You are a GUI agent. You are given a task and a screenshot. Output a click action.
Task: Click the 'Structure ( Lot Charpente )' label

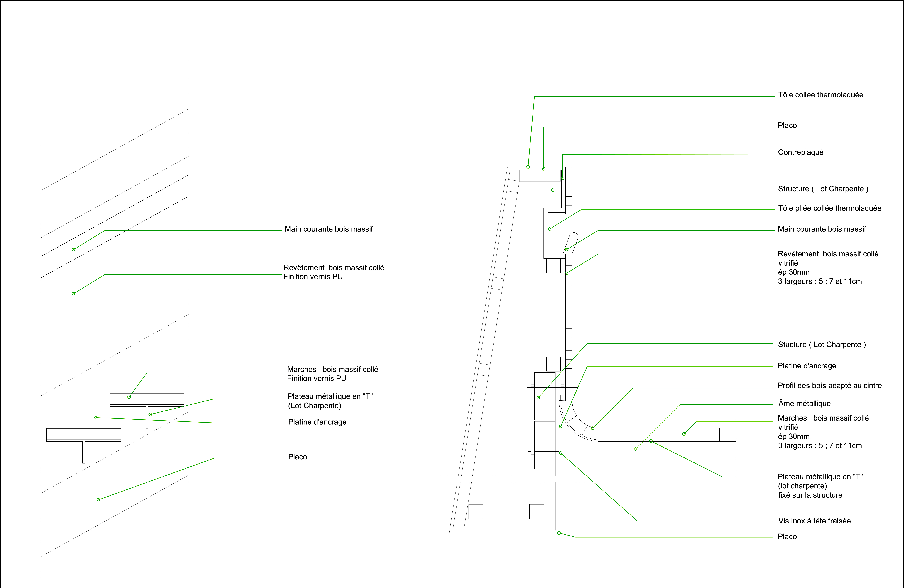(x=823, y=189)
